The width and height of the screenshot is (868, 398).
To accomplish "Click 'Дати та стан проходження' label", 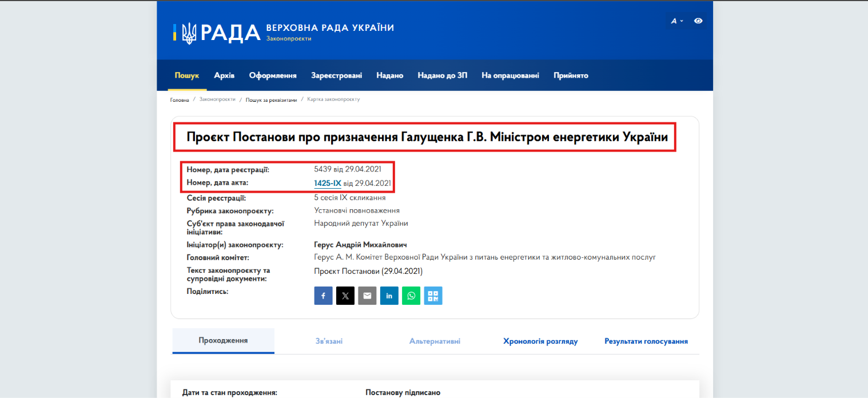I will tap(230, 393).
